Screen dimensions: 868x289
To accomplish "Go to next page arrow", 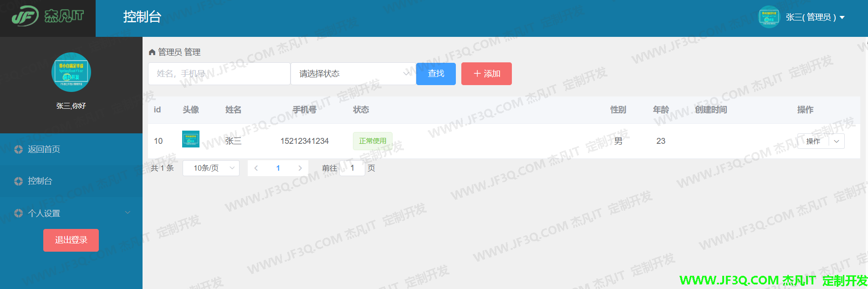I will [x=300, y=168].
